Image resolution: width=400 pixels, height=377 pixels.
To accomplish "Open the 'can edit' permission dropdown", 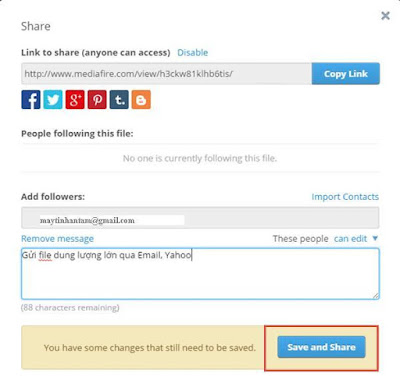I will (350, 239).
